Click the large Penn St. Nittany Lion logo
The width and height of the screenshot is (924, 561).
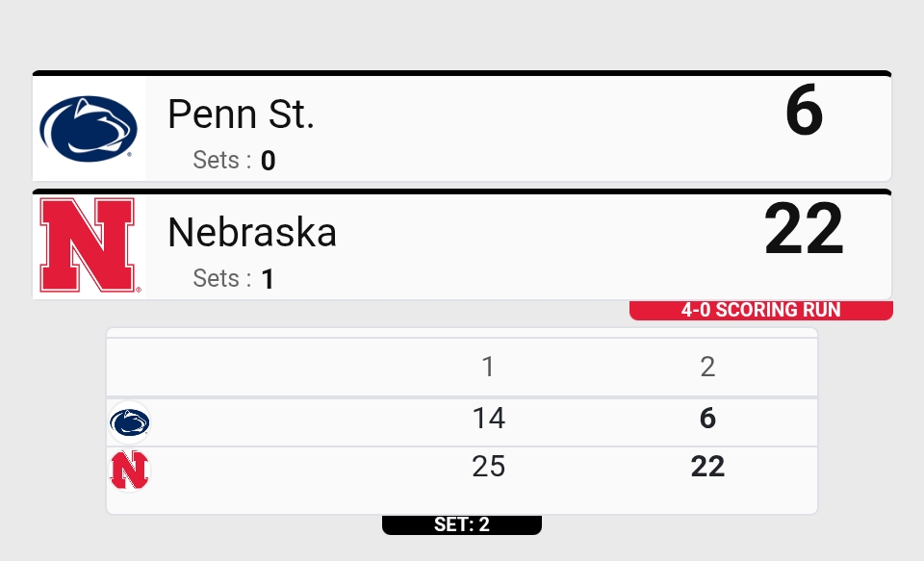pyautogui.click(x=89, y=128)
